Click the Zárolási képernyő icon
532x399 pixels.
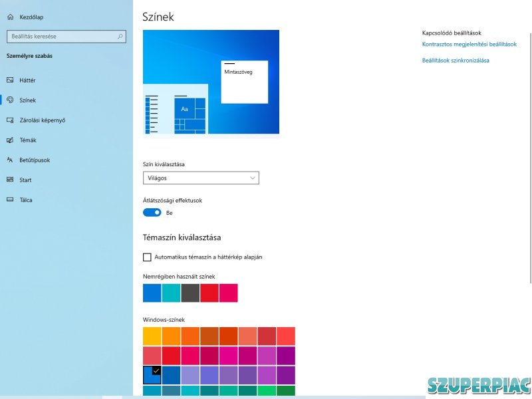pyautogui.click(x=10, y=120)
